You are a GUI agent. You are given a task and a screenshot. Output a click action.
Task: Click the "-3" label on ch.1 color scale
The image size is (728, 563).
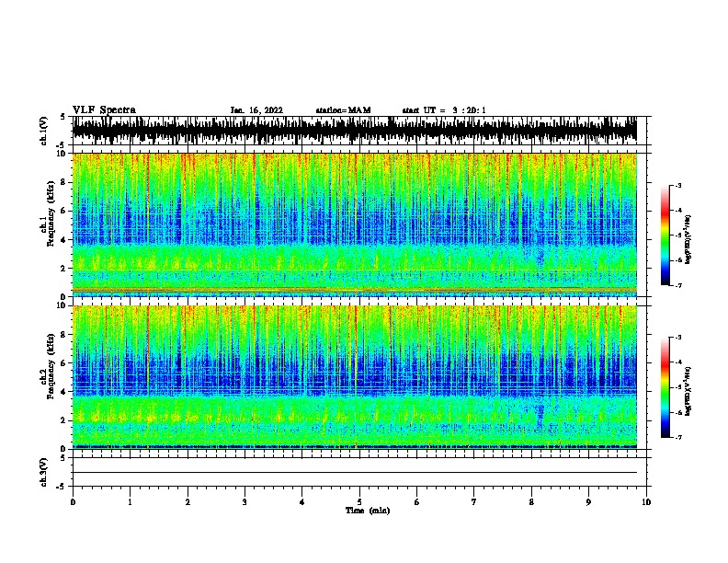(x=677, y=186)
